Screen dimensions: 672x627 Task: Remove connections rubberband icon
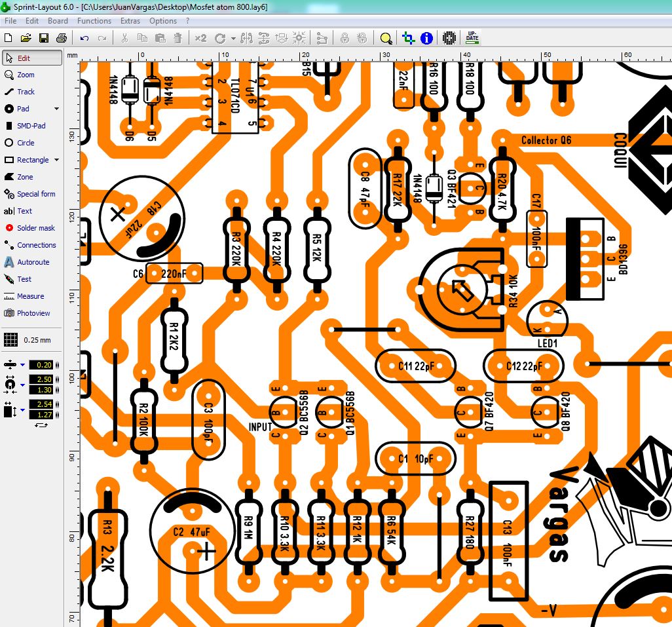322,38
